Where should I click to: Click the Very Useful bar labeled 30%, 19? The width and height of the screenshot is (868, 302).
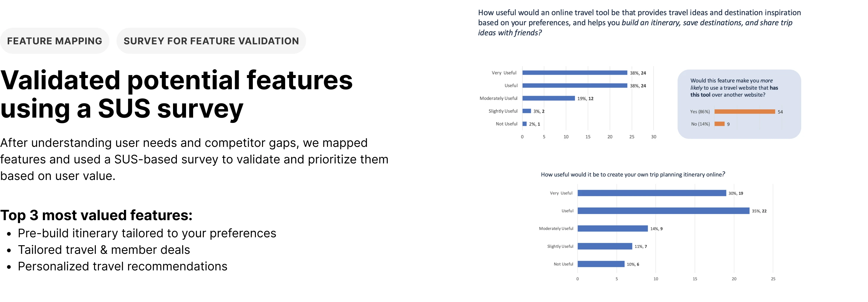pyautogui.click(x=652, y=193)
